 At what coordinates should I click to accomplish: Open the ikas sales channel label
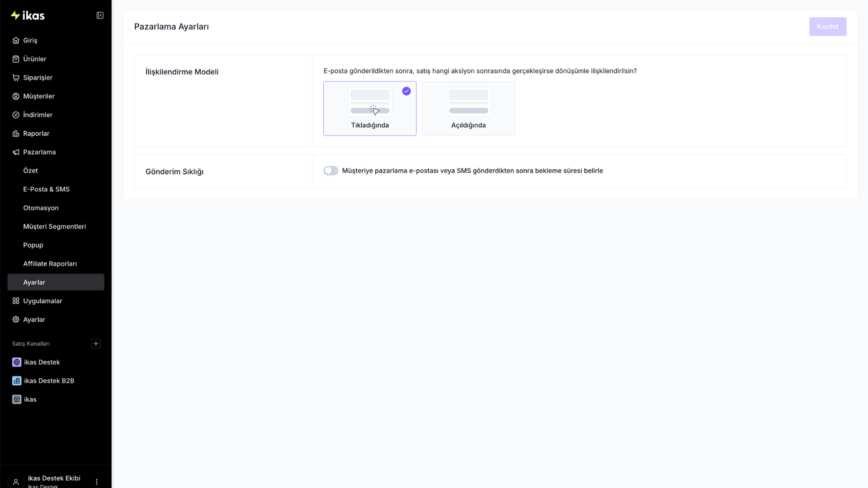tap(30, 399)
